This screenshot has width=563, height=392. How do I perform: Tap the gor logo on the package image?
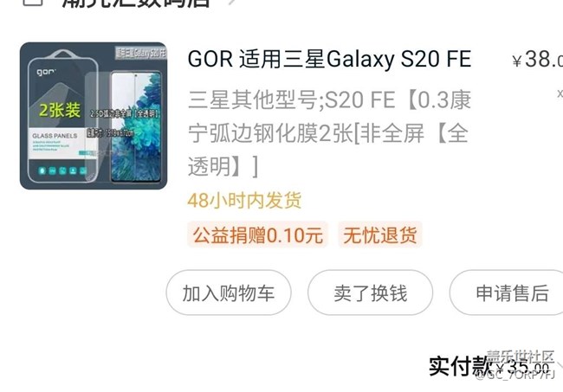point(46,72)
